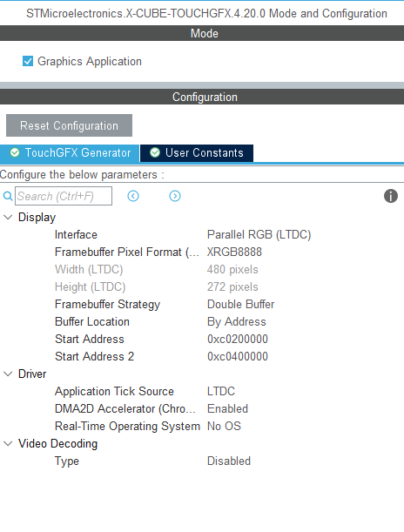
Task: Select the Framebuffer Pixel Format label
Action: coord(127,253)
